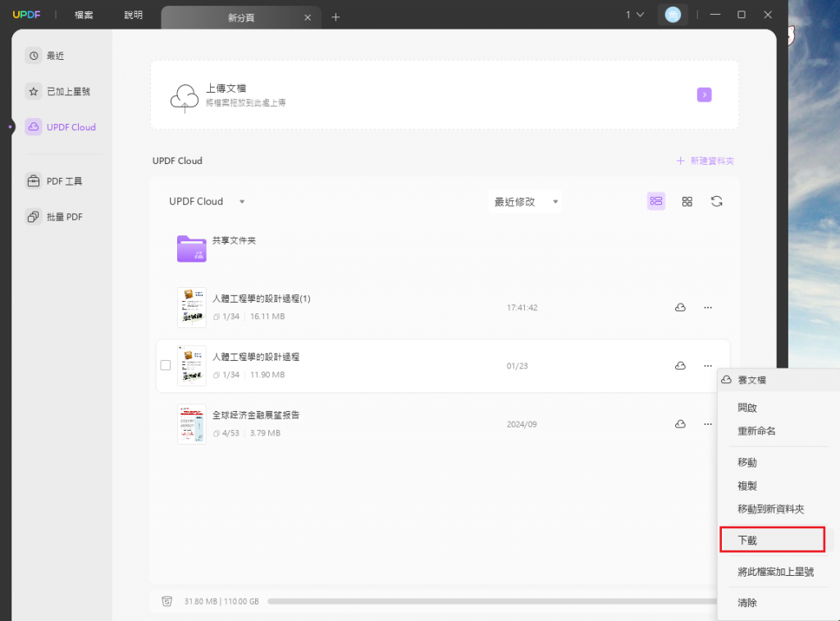
Task: Choose 清除 from the context menu
Action: click(x=747, y=603)
